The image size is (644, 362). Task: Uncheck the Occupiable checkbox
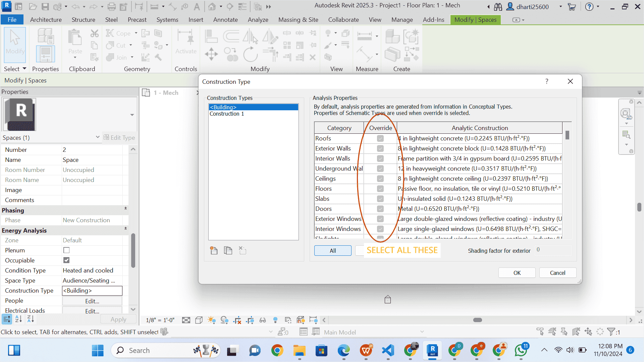coord(66,260)
